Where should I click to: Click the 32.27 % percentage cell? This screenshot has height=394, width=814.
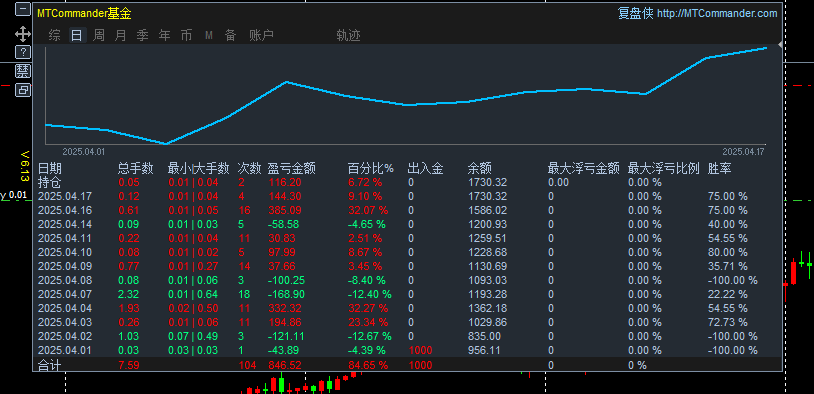pos(368,308)
